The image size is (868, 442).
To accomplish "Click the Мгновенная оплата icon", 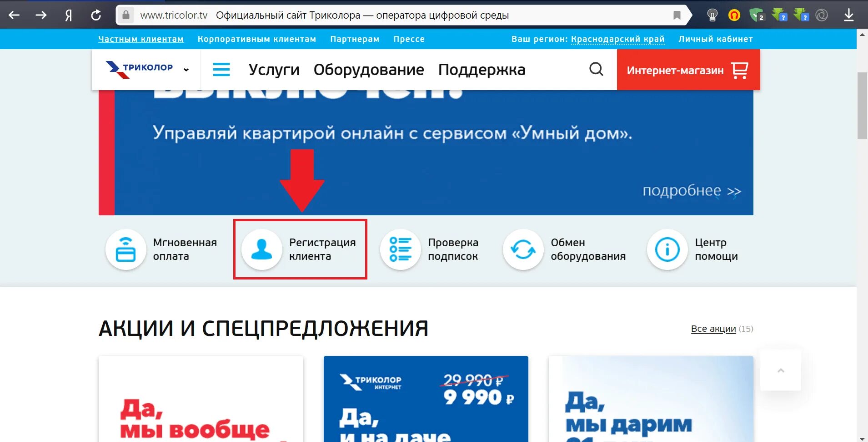I will [125, 249].
